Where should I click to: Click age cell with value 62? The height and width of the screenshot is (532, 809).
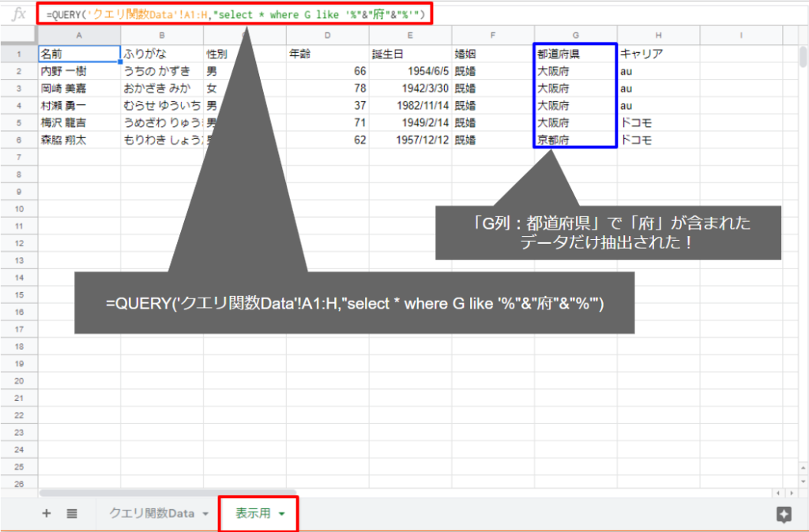(328, 140)
